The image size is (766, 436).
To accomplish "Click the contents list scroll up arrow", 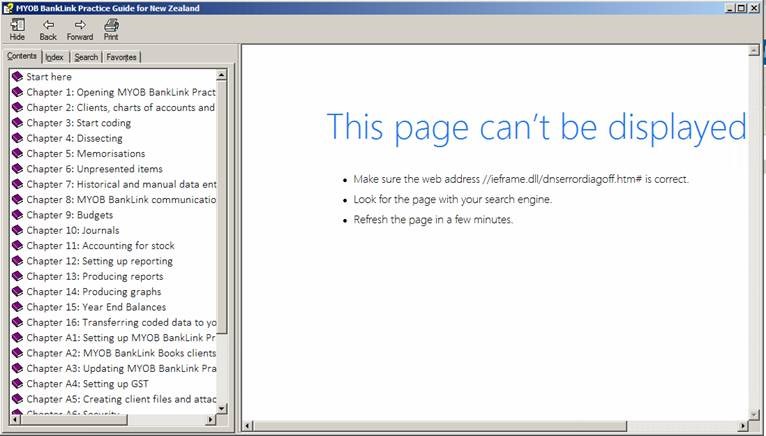I will pos(221,75).
